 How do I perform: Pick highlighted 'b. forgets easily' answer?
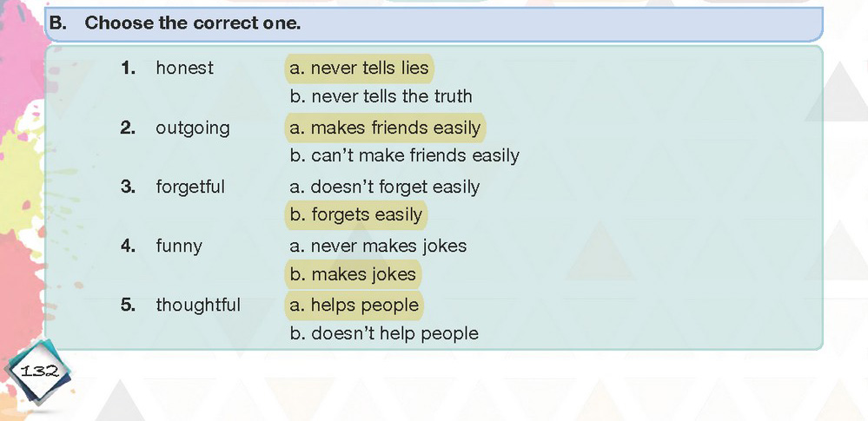[x=356, y=215]
